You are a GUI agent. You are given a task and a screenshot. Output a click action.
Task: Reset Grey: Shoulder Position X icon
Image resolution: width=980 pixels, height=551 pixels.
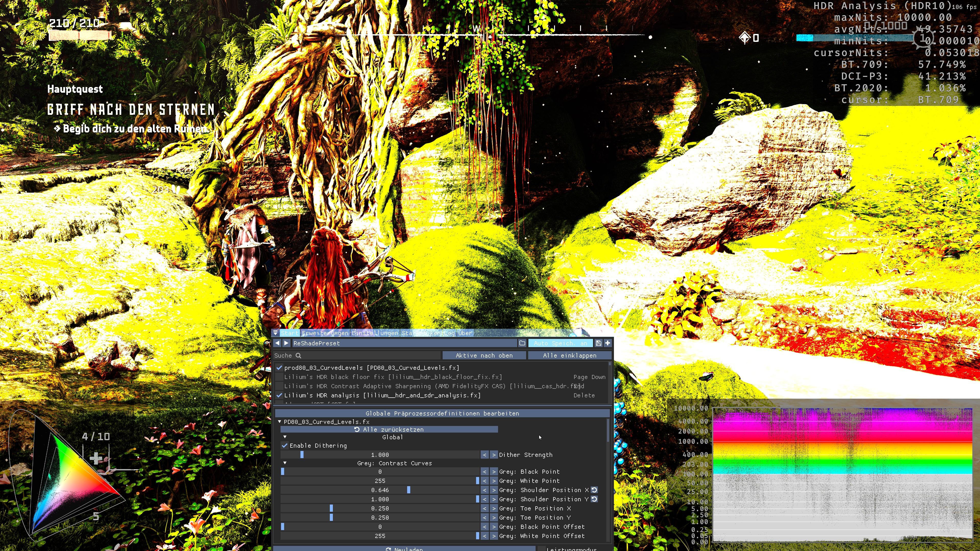point(594,490)
